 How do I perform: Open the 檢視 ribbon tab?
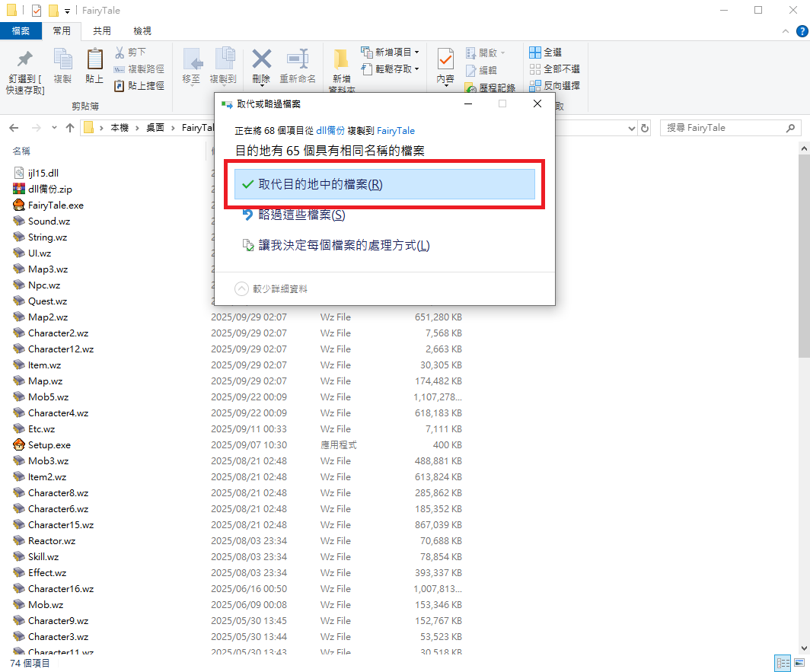[x=142, y=31]
